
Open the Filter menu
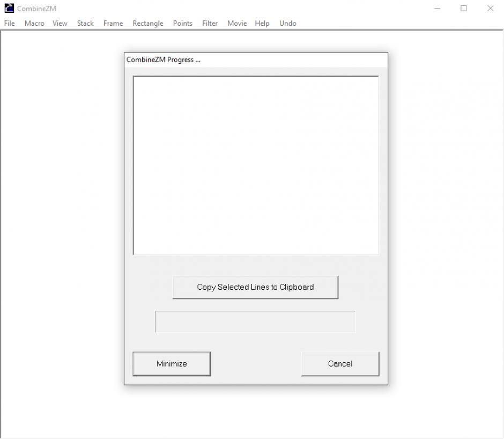coord(210,23)
